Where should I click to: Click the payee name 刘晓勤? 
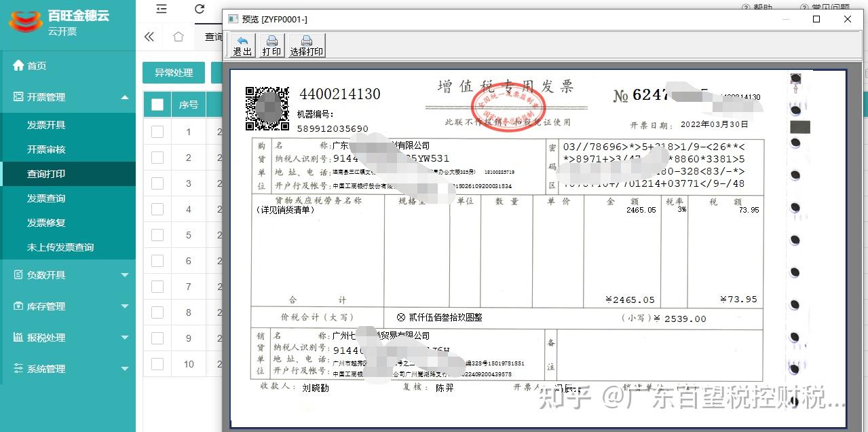click(316, 388)
